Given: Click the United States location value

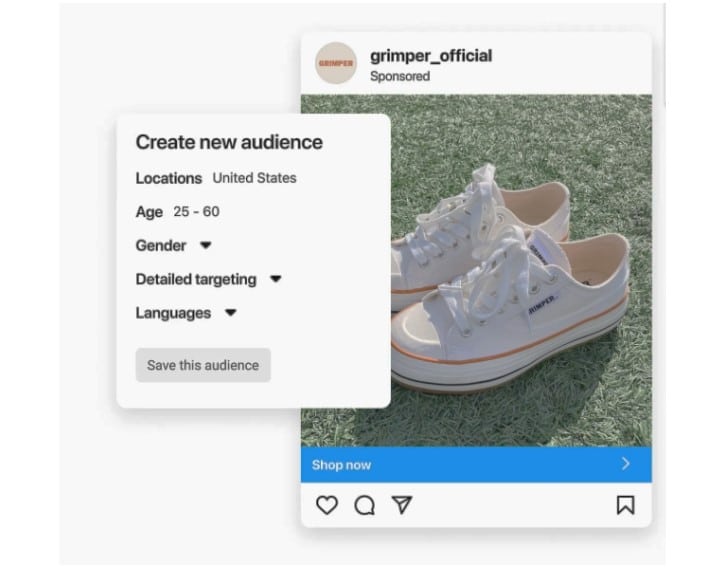Looking at the screenshot, I should (x=254, y=178).
